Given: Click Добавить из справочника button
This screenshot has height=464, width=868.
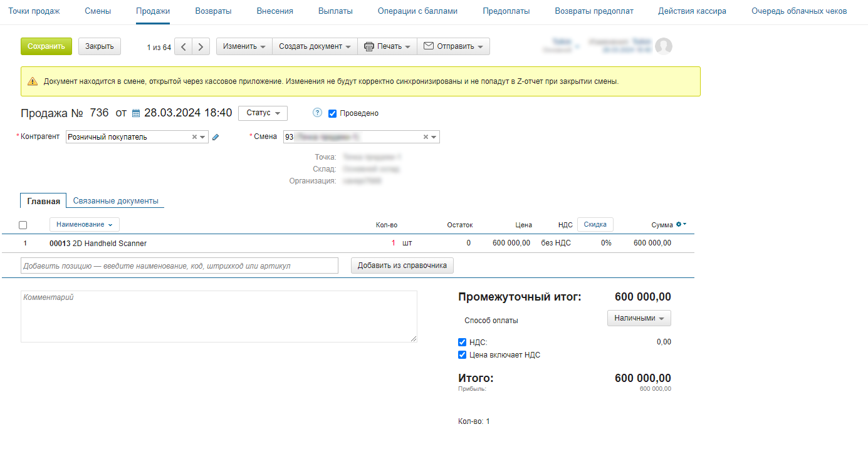Looking at the screenshot, I should point(402,266).
